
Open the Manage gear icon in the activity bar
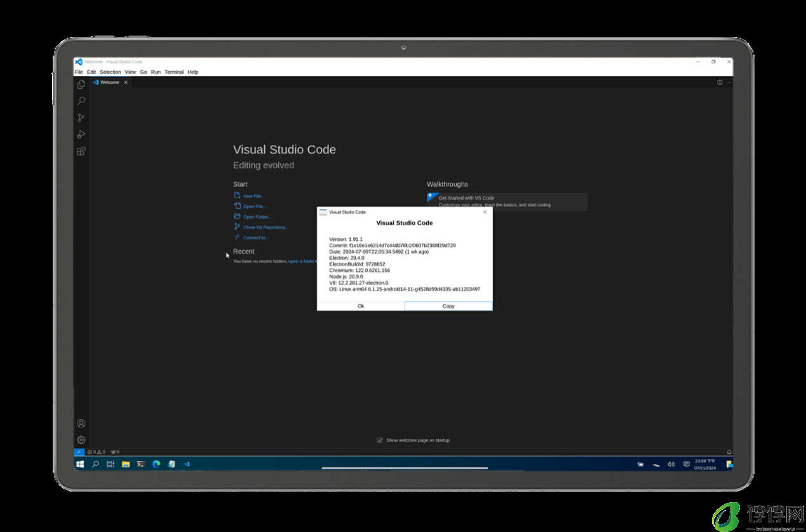[81, 440]
